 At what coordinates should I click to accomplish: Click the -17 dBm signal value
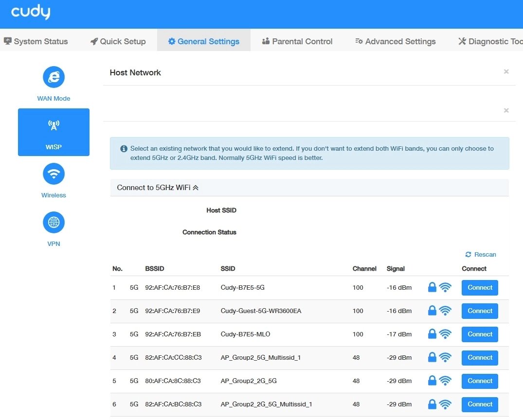coord(399,334)
